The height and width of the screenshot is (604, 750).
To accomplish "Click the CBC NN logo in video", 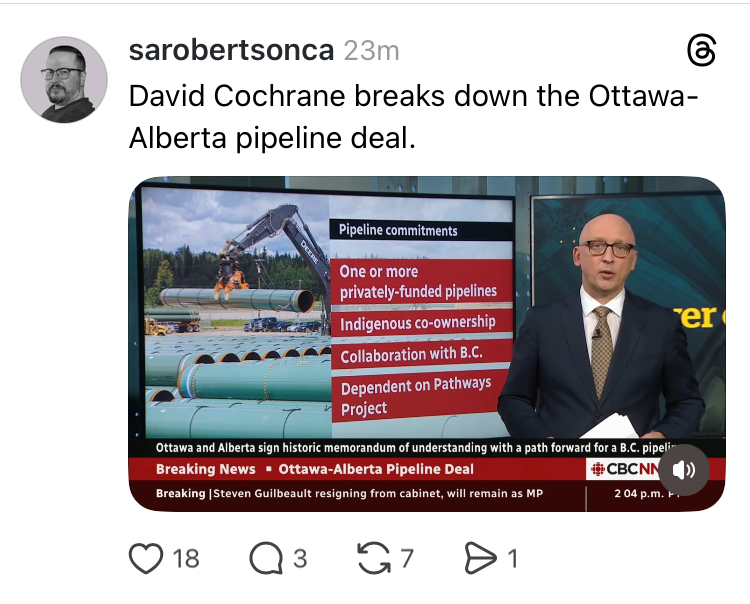I will coord(623,469).
